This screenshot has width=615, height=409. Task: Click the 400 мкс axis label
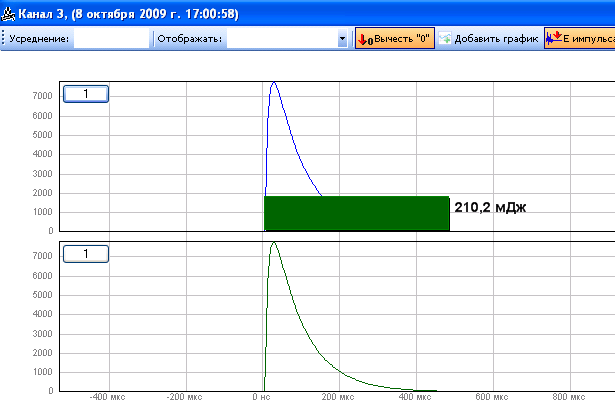(415, 397)
